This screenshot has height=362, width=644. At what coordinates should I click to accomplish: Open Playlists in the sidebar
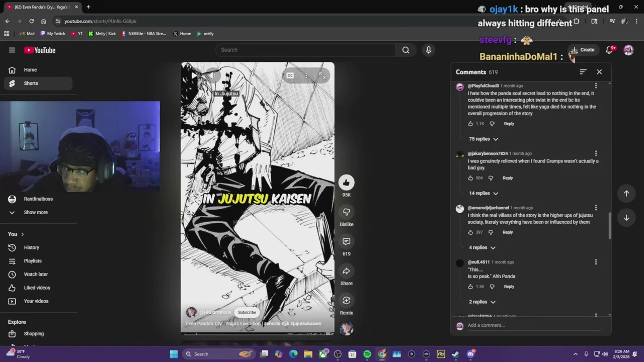[38, 261]
